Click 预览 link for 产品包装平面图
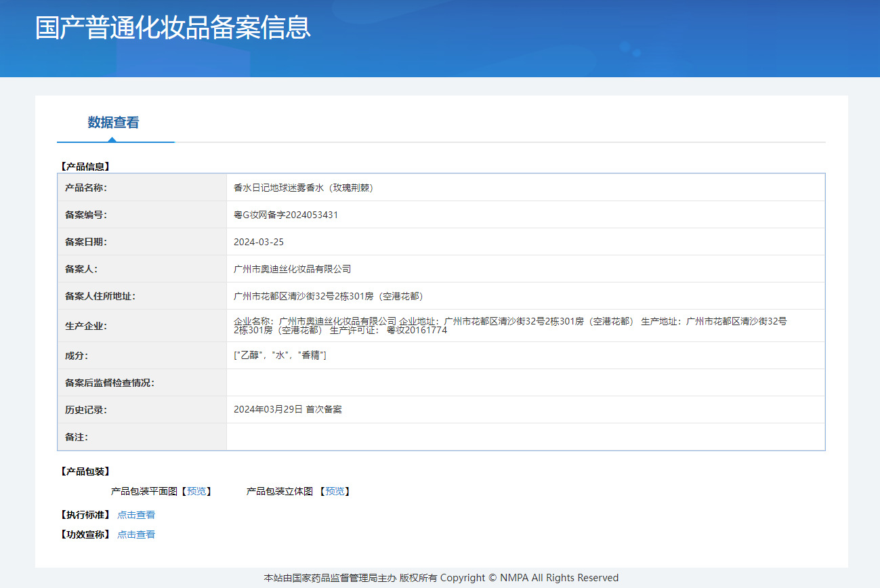Screen dimensions: 880x588 [x=196, y=491]
